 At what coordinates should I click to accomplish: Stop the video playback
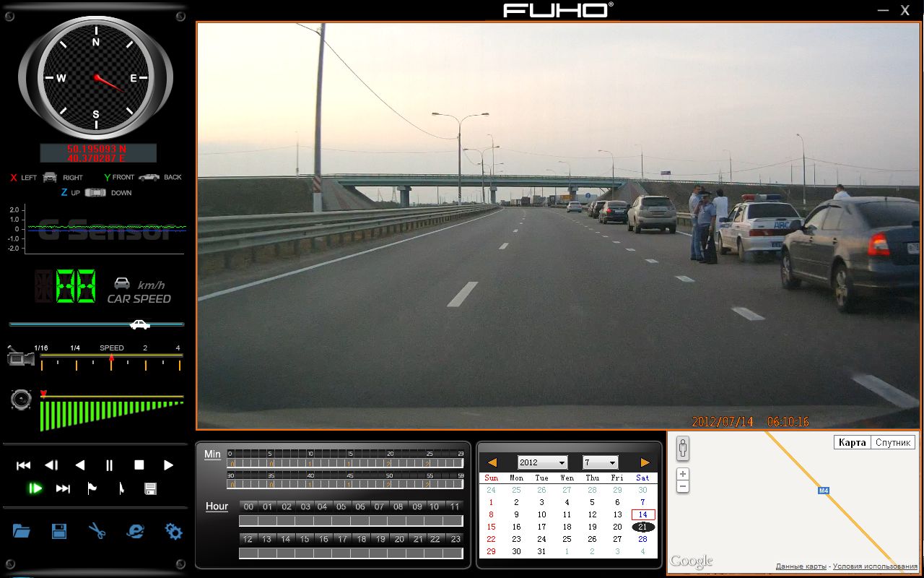(139, 465)
